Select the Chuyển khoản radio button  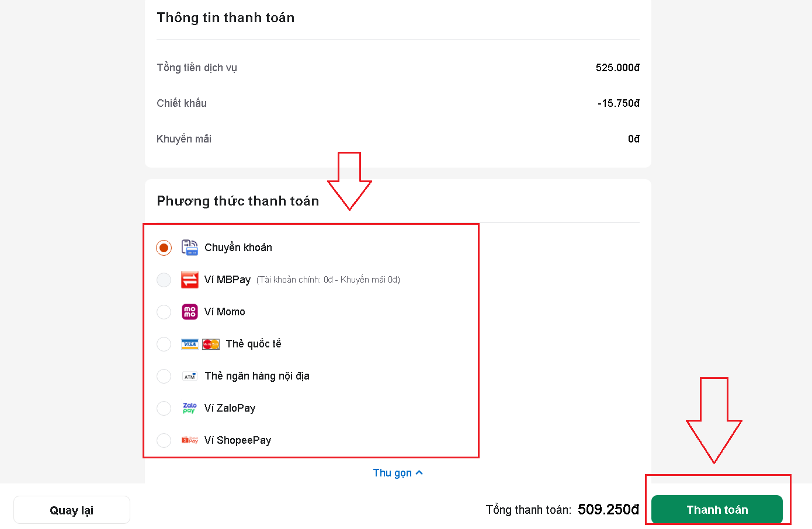[164, 248]
